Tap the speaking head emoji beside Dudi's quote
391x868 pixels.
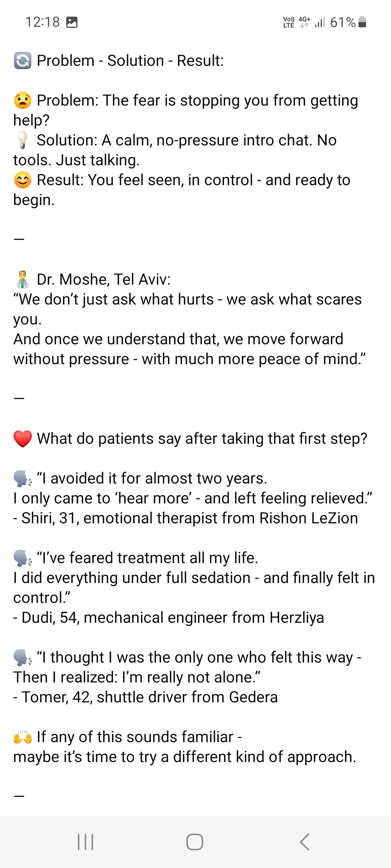tap(22, 558)
